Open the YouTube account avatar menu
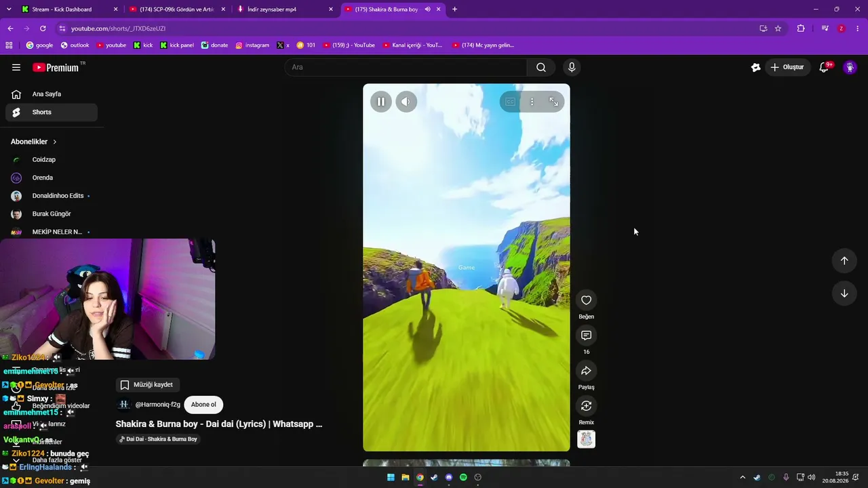The width and height of the screenshot is (868, 488). click(850, 67)
